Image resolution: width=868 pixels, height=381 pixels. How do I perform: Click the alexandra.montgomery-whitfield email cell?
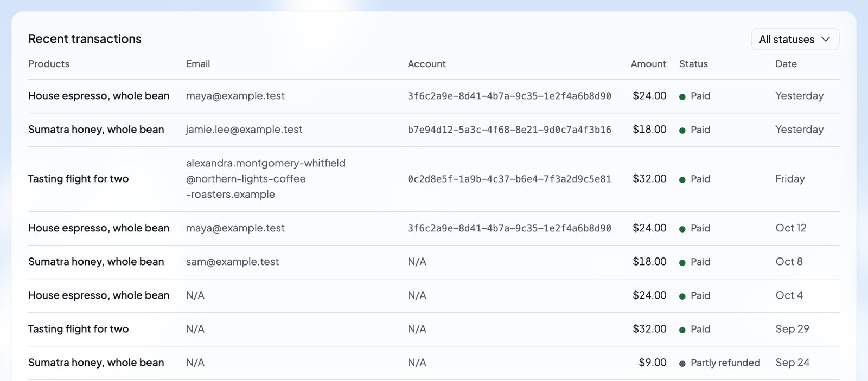(x=266, y=179)
